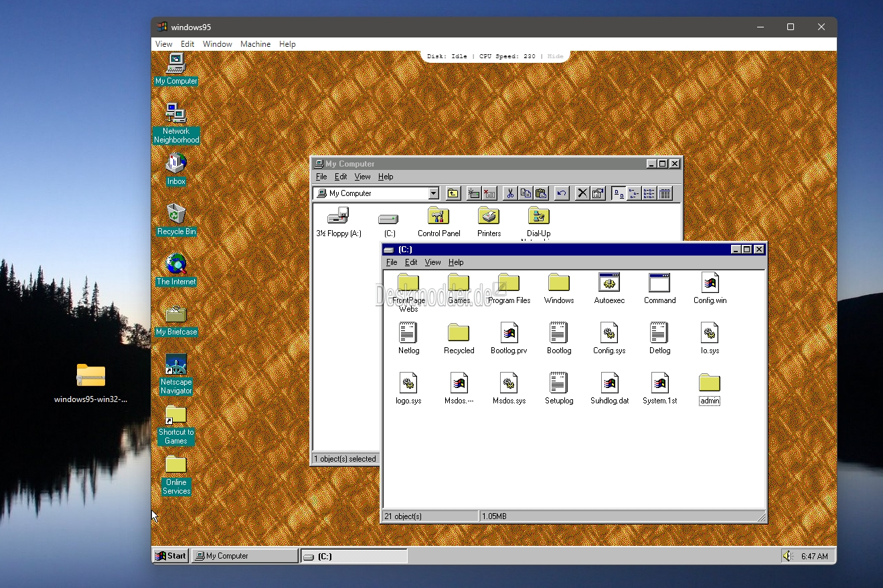Select the Windows folder in C:

coord(559,289)
